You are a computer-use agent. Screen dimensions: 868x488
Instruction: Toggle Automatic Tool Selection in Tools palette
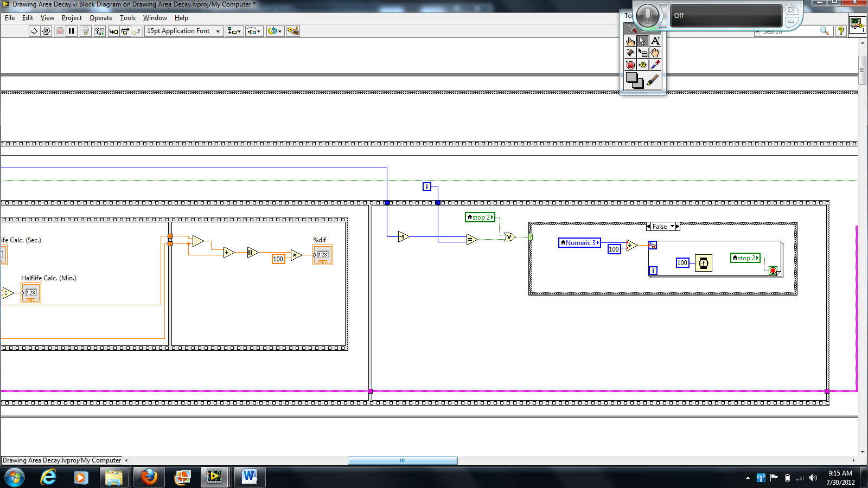(632, 29)
